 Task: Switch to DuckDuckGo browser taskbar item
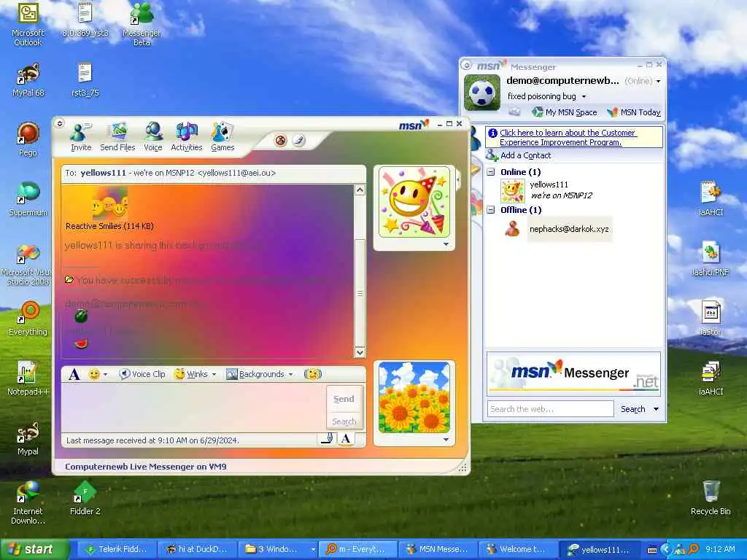[196, 549]
